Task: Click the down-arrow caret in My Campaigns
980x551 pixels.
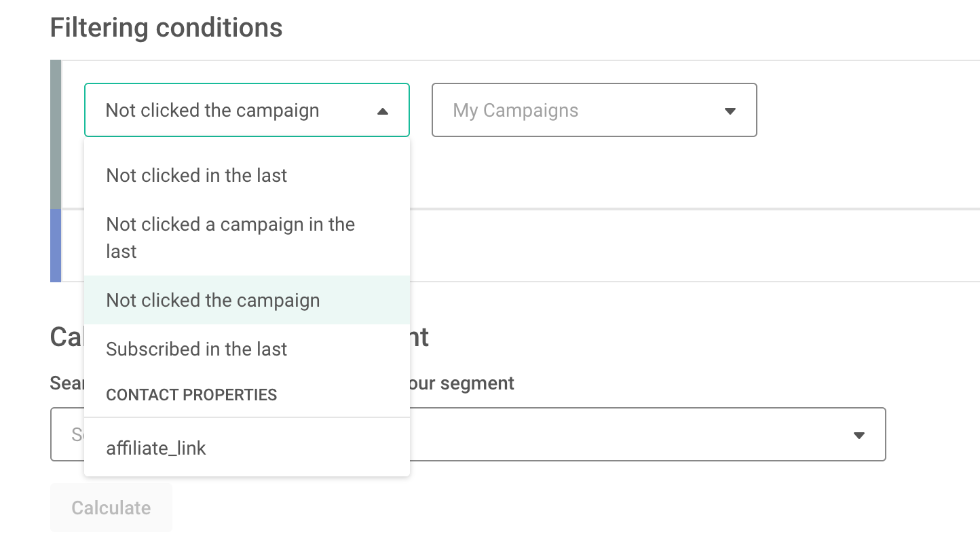Action: click(730, 111)
